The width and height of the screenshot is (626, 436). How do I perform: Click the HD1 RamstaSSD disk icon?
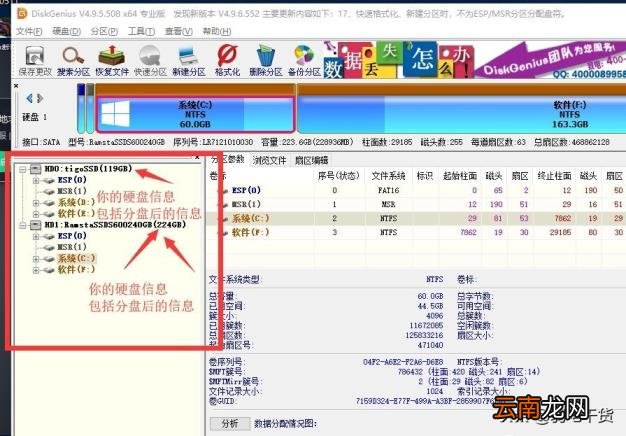(36, 225)
